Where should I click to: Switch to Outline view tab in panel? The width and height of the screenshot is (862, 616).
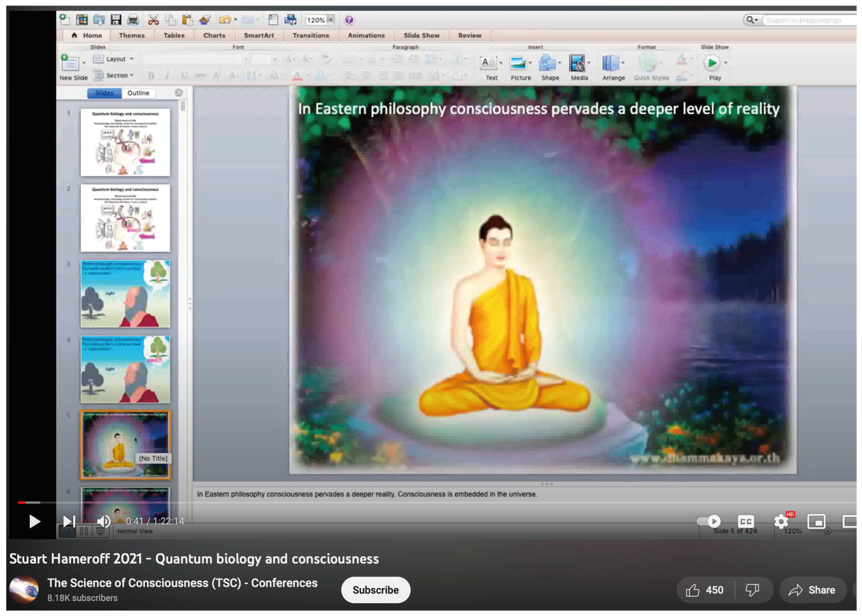click(137, 93)
